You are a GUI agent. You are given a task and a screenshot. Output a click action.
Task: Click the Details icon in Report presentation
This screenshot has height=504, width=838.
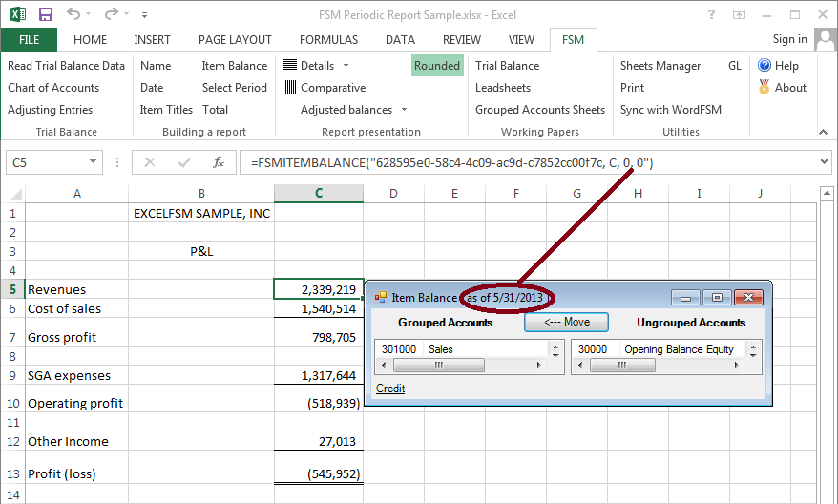coord(289,65)
